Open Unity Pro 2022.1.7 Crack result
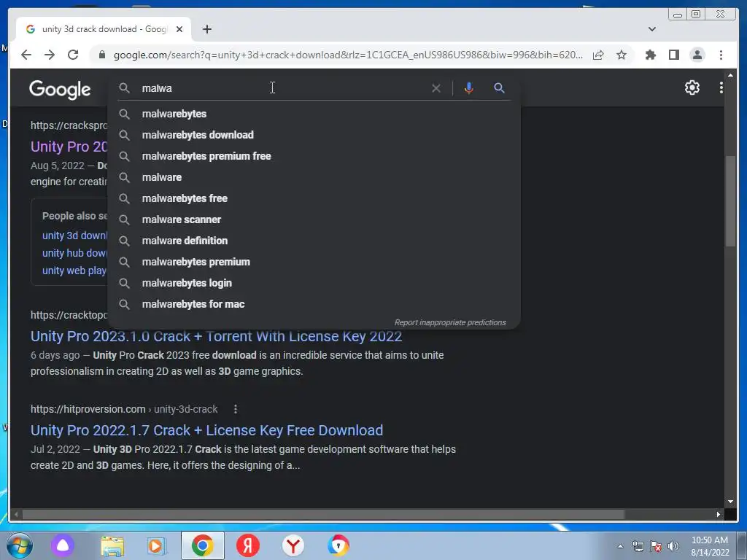The width and height of the screenshot is (747, 560). pyautogui.click(x=206, y=430)
